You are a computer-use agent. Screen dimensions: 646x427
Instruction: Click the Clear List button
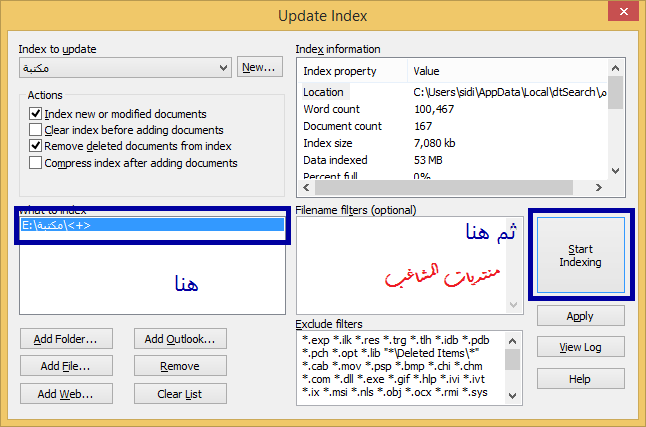pyautogui.click(x=180, y=393)
